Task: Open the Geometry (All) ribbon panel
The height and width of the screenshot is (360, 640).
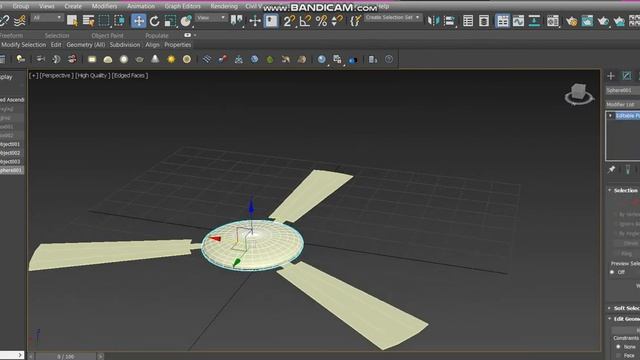Action: click(86, 44)
